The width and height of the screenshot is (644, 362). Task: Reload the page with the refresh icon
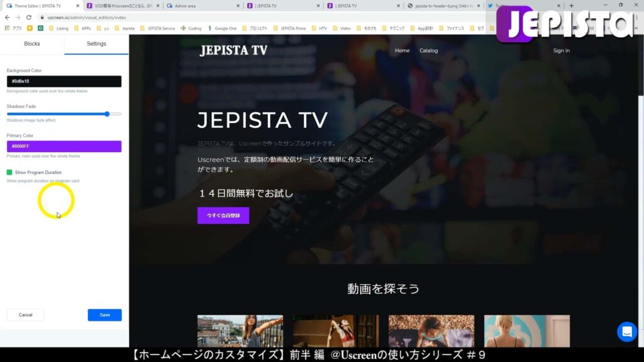tap(29, 18)
